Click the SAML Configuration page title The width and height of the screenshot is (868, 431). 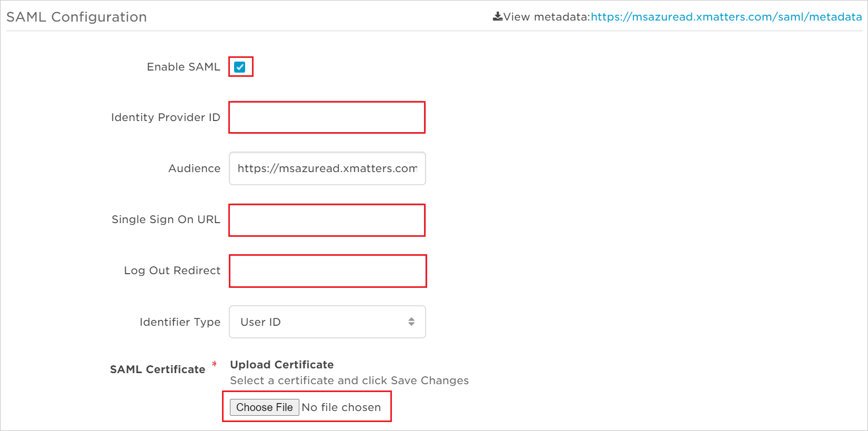(x=77, y=16)
